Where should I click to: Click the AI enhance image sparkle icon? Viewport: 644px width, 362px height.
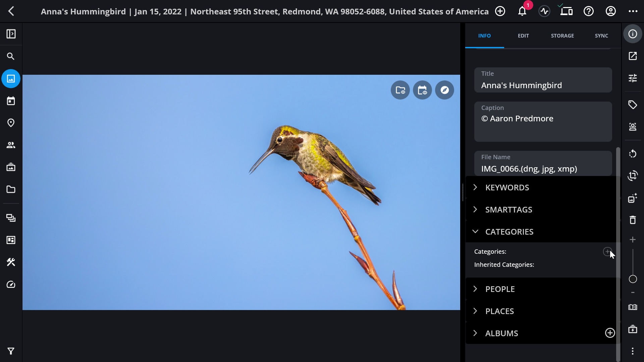click(633, 198)
